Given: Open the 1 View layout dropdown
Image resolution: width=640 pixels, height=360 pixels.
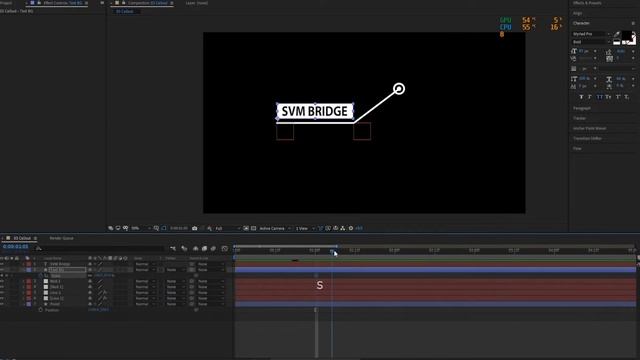Looking at the screenshot, I should [305, 228].
